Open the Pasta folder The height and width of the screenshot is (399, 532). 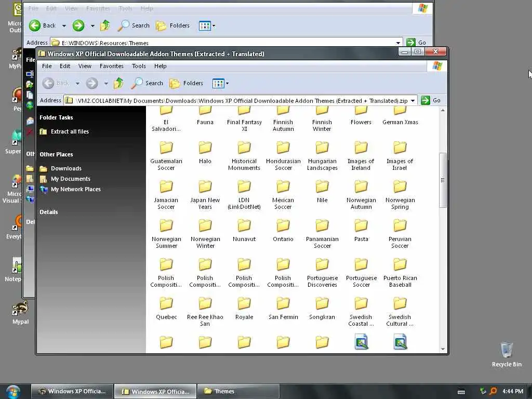pos(361,231)
